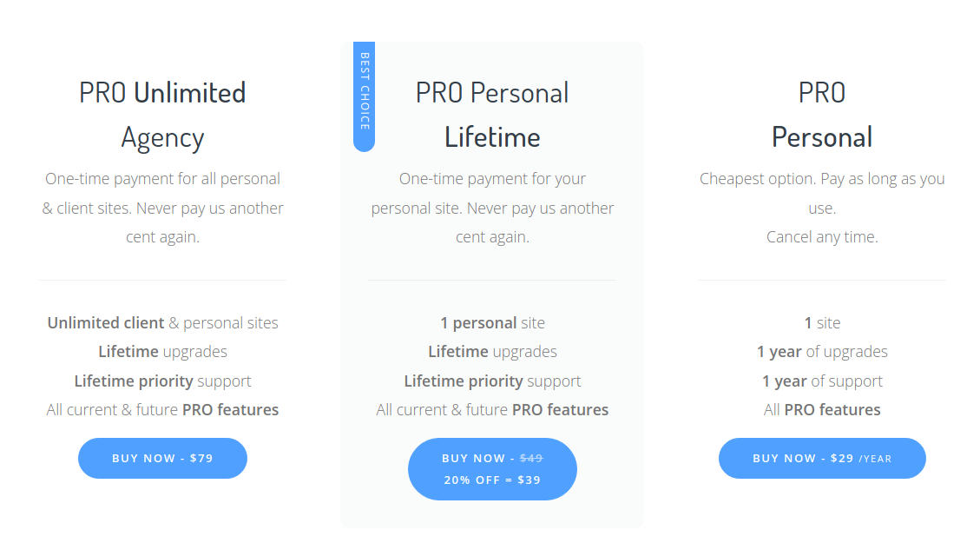Click the crossed-out $49 price text
This screenshot has width=980, height=543.
coord(531,458)
